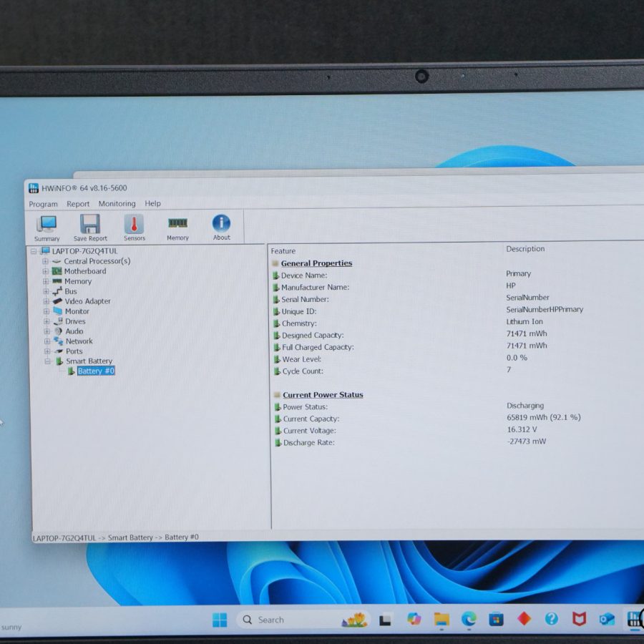This screenshot has height=644, width=644.
Task: Expand the Memory tree node
Action: pos(46,281)
